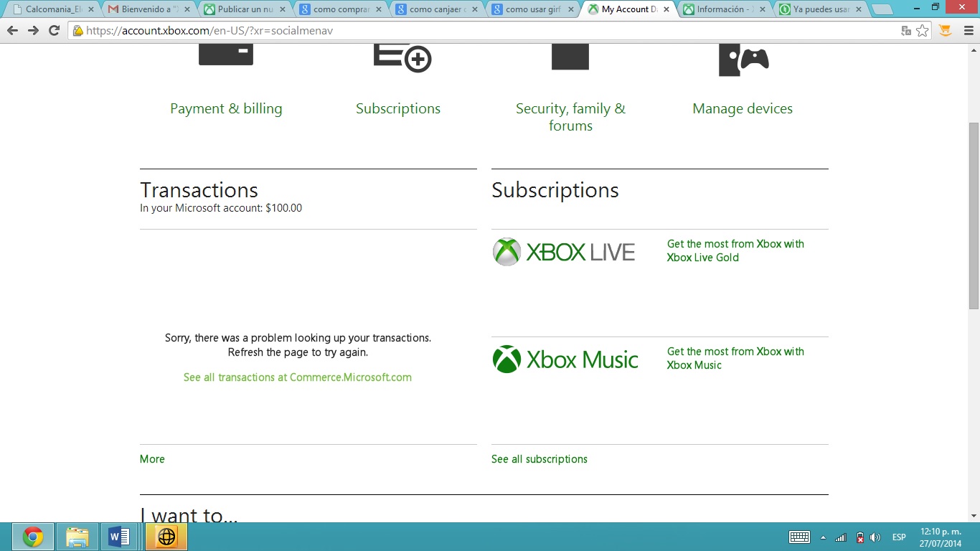Click the translate page icon in address bar
This screenshot has height=551, width=980.
click(x=906, y=31)
